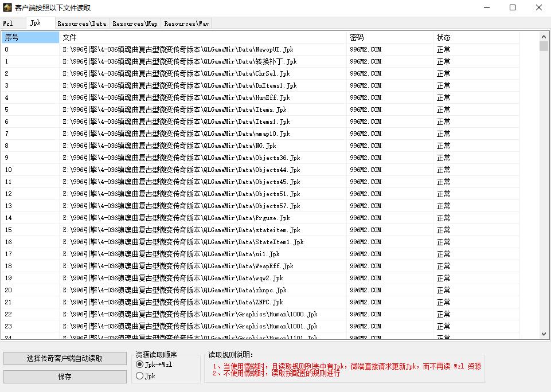
Task: Click the 选择传奇客户端自动读取 button
Action: 65,358
